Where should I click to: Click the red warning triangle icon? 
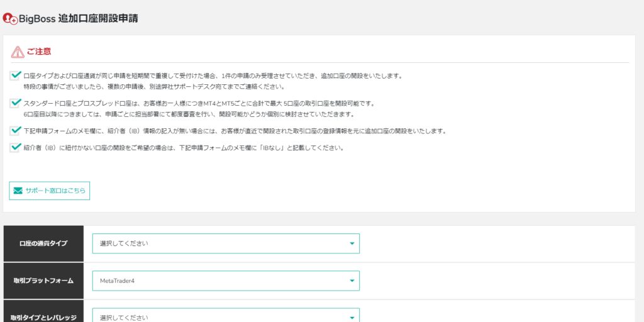18,52
